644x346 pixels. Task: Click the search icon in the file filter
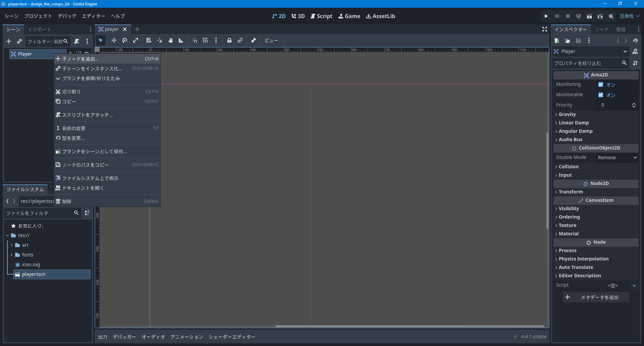click(x=76, y=213)
